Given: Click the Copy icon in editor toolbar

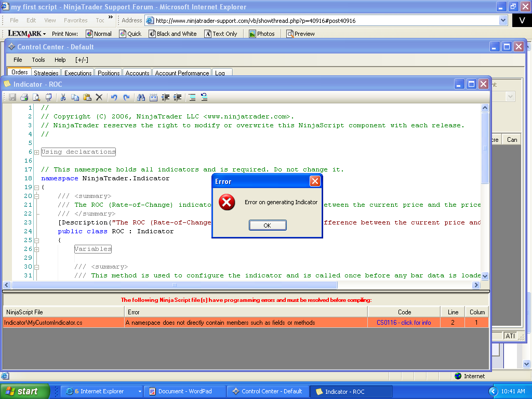Looking at the screenshot, I should click(75, 97).
